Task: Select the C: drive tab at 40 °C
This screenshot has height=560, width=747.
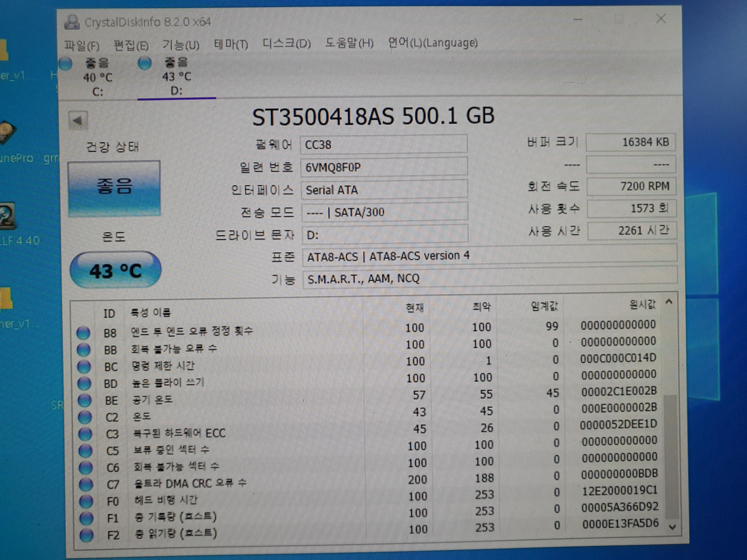Action: [98, 77]
